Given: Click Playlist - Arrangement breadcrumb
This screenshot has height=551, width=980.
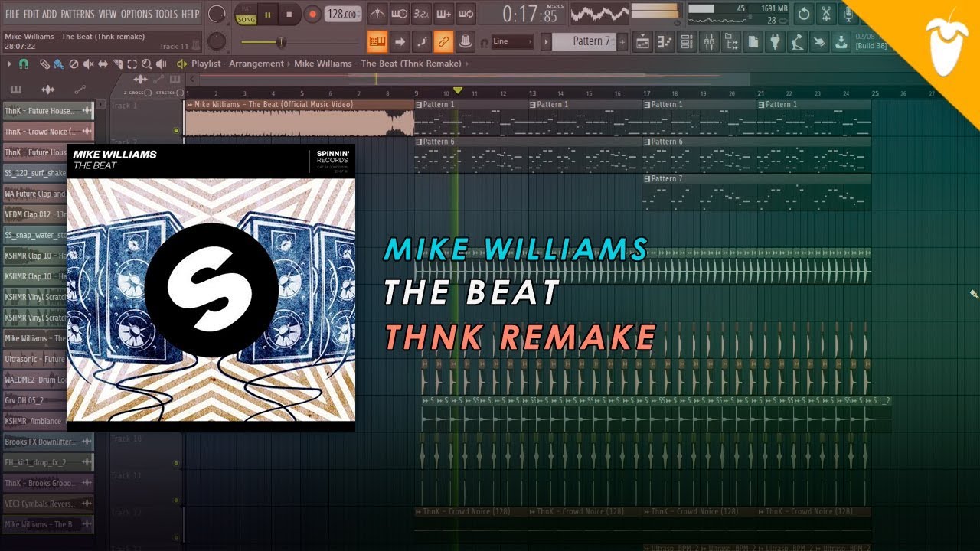Looking at the screenshot, I should pos(237,64).
